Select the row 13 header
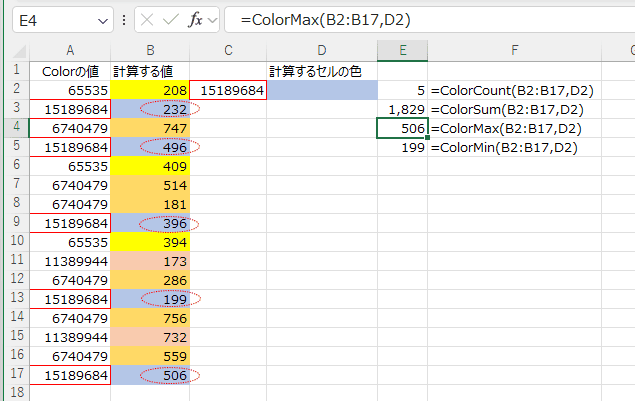 (x=15, y=299)
